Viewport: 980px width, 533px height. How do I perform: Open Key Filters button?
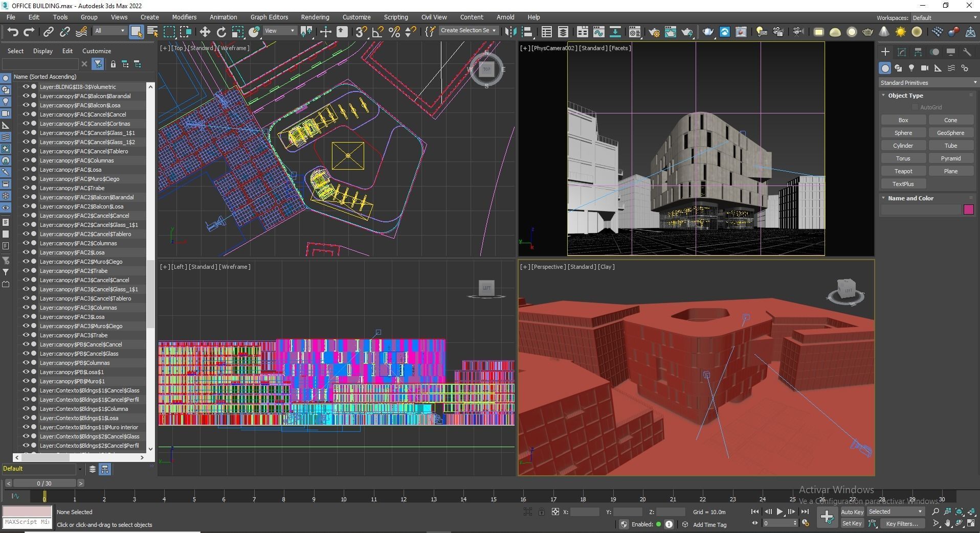point(903,523)
